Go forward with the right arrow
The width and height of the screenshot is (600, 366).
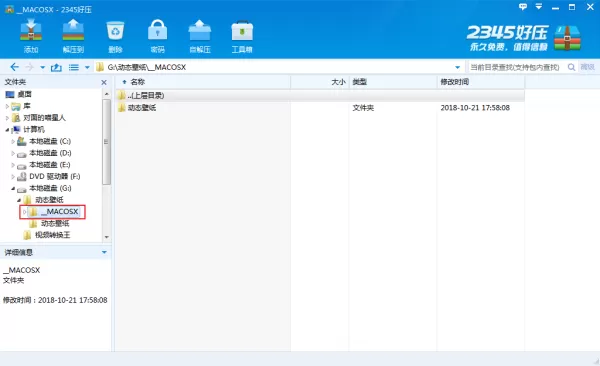click(x=30, y=67)
